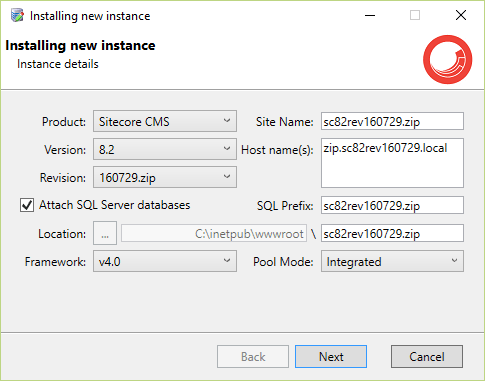485x381 pixels.
Task: Click the Instance details subtitle
Action: [x=58, y=64]
